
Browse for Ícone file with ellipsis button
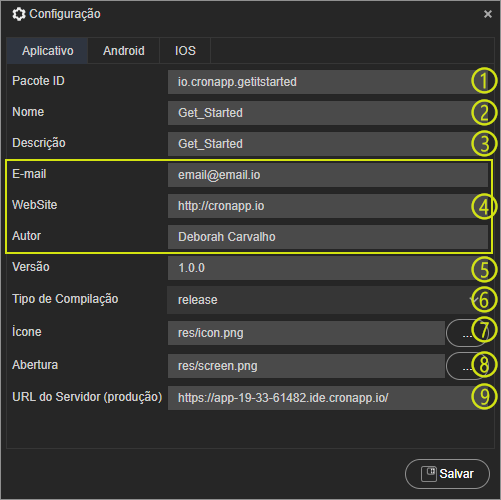467,333
